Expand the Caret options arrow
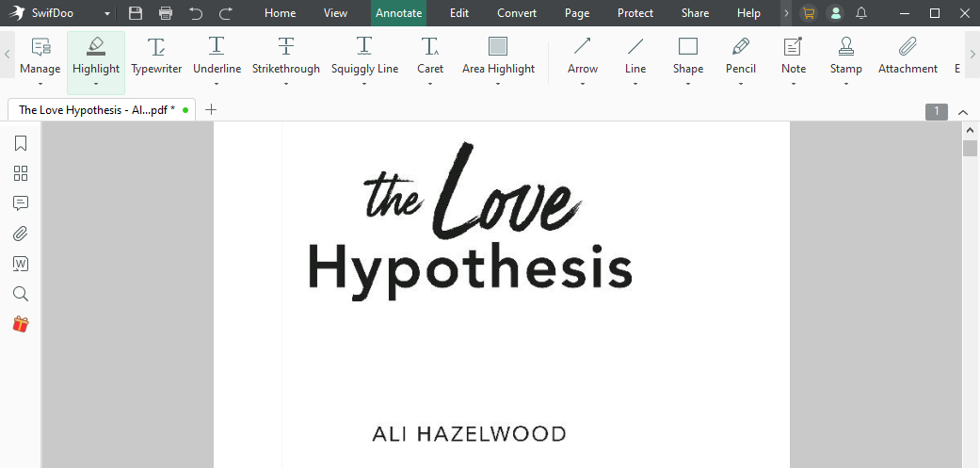This screenshot has width=980, height=468. [x=430, y=84]
